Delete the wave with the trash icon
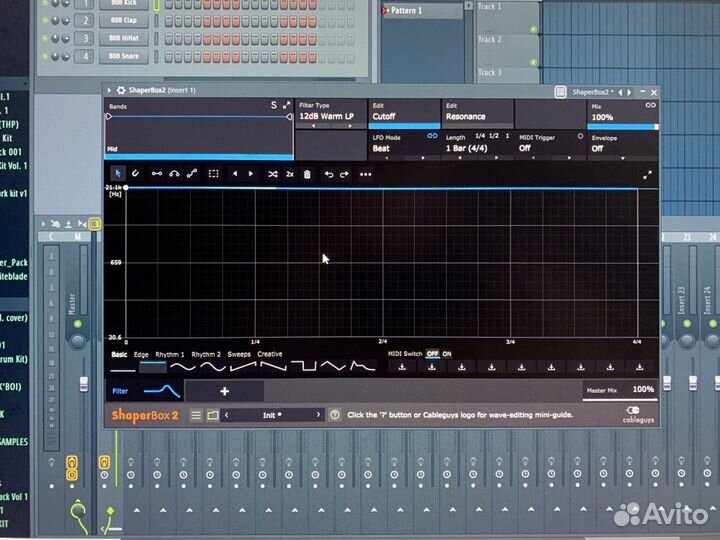720x540 pixels. 307,174
